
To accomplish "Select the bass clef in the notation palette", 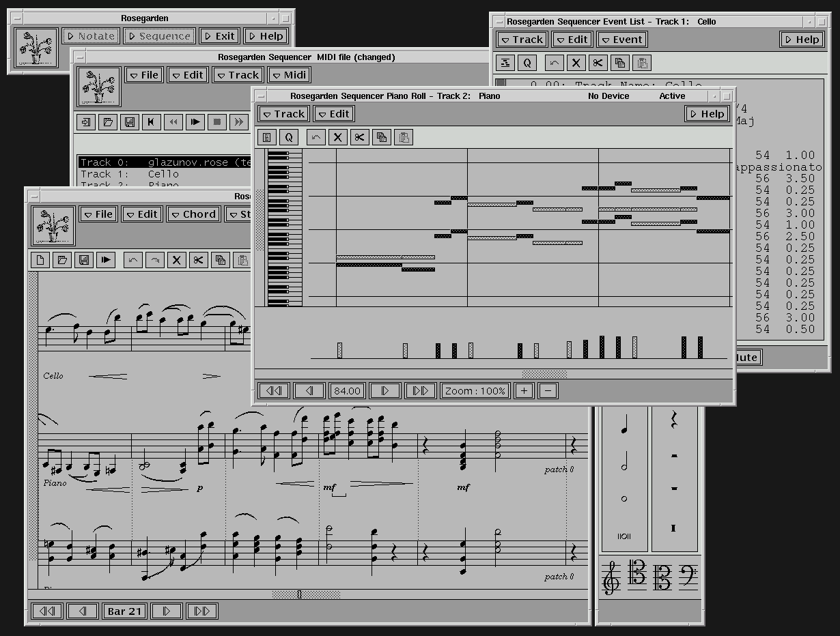I will 688,577.
